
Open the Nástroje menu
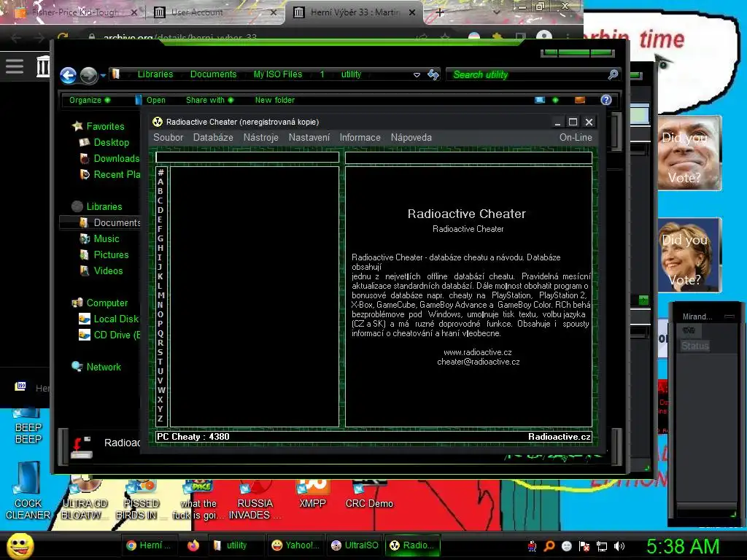click(x=260, y=137)
